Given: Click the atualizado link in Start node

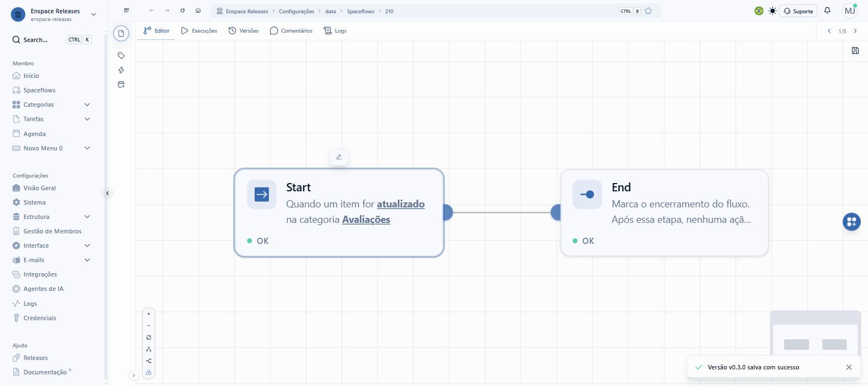Looking at the screenshot, I should (401, 204).
